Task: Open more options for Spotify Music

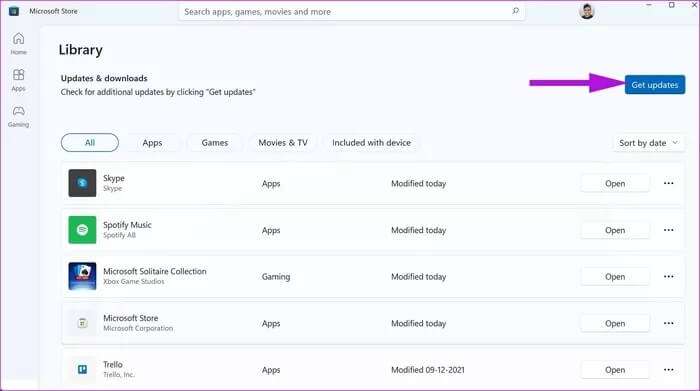Action: pos(668,230)
